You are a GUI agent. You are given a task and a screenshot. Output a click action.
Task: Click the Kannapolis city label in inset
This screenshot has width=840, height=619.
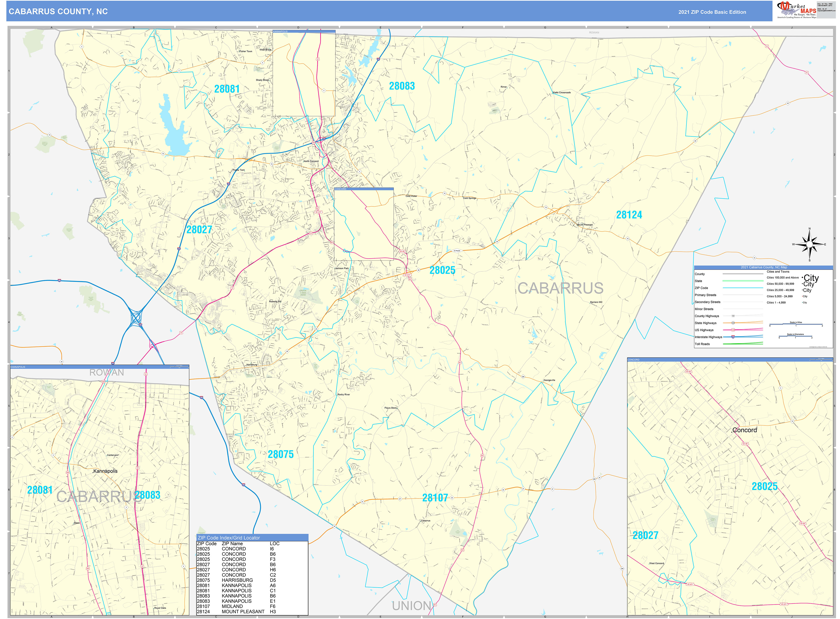(105, 471)
